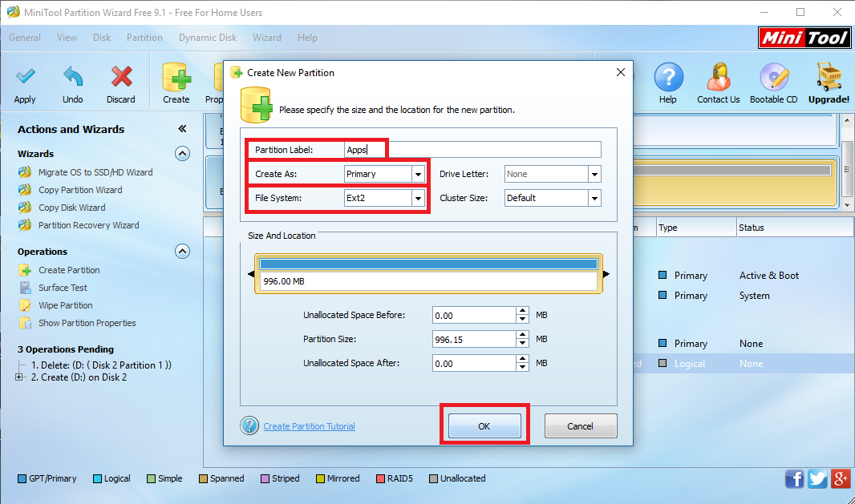
Task: Select the Active & Boot partition row
Action: (743, 276)
